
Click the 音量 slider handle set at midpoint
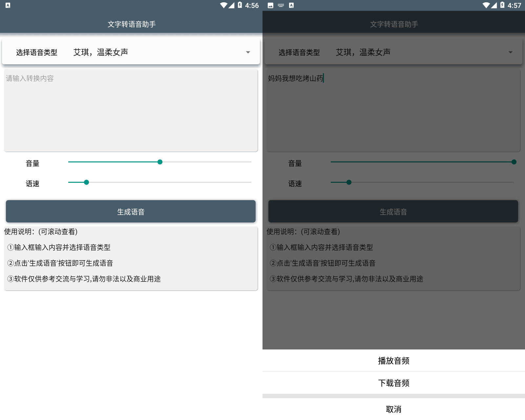pos(160,162)
